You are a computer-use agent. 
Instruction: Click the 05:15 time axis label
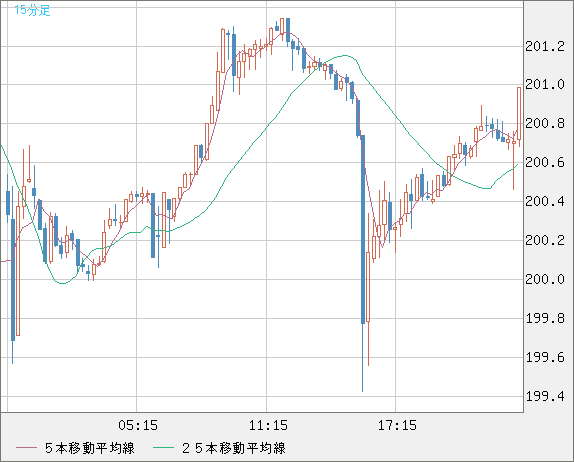click(138, 425)
